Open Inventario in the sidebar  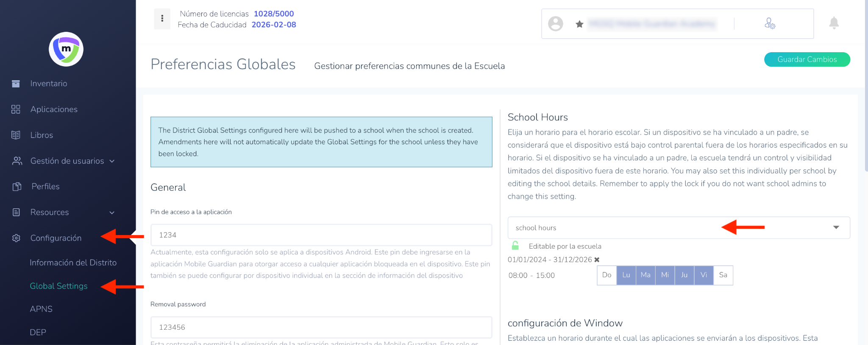(x=49, y=84)
